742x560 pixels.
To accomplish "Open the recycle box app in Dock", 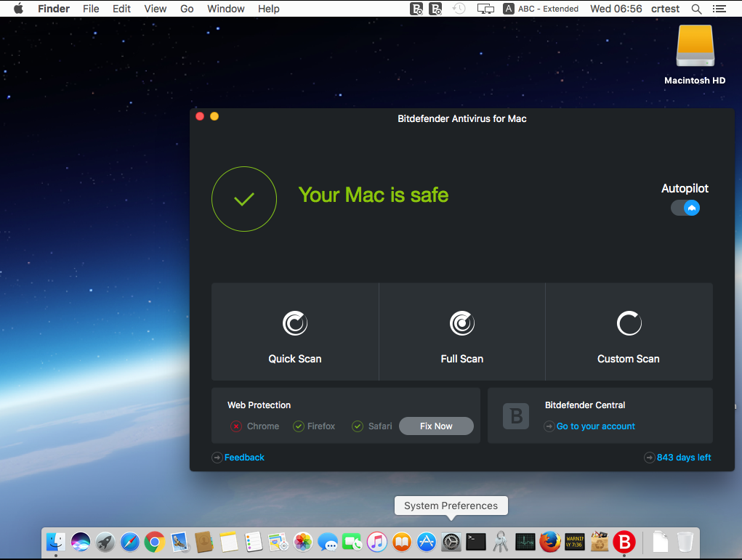I will pyautogui.click(x=600, y=542).
